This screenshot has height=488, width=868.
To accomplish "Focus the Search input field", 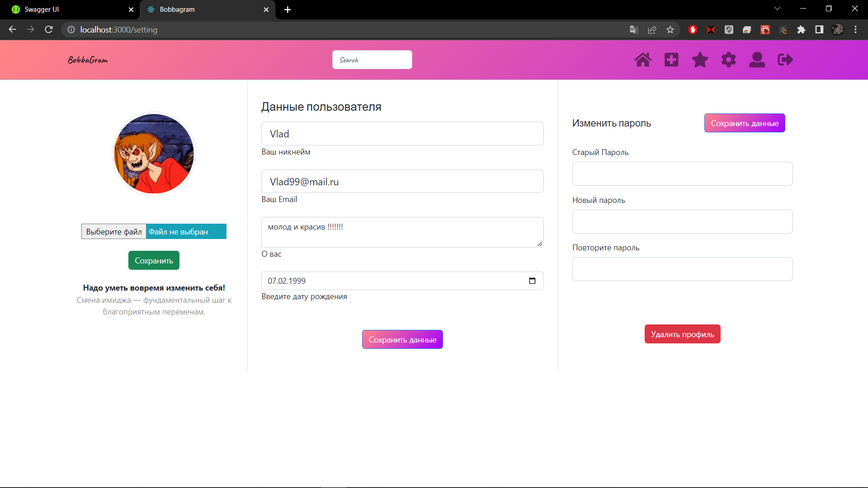I will point(372,60).
